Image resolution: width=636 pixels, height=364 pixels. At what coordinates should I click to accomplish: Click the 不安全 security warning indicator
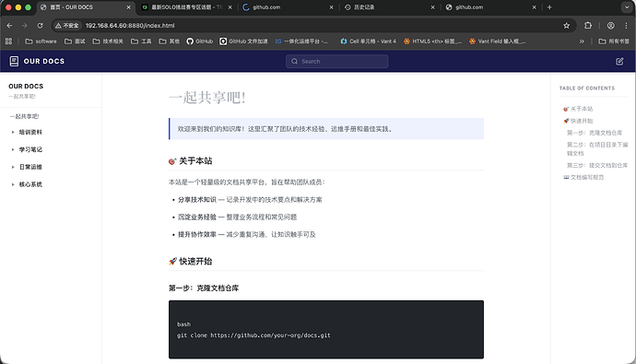click(x=67, y=26)
